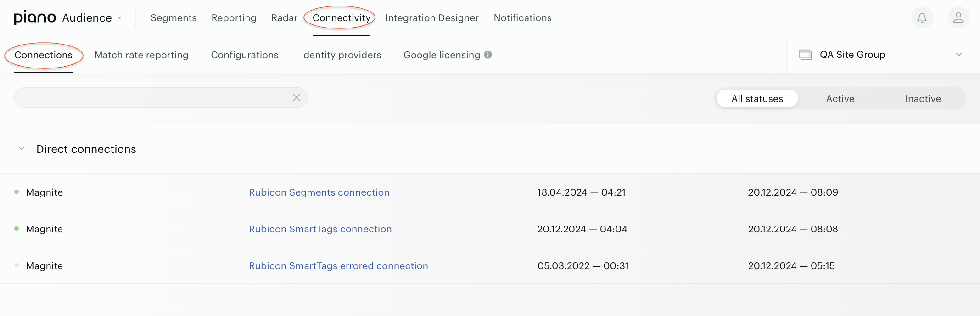Open the notifications bell icon
The image size is (980, 316).
(x=922, y=18)
